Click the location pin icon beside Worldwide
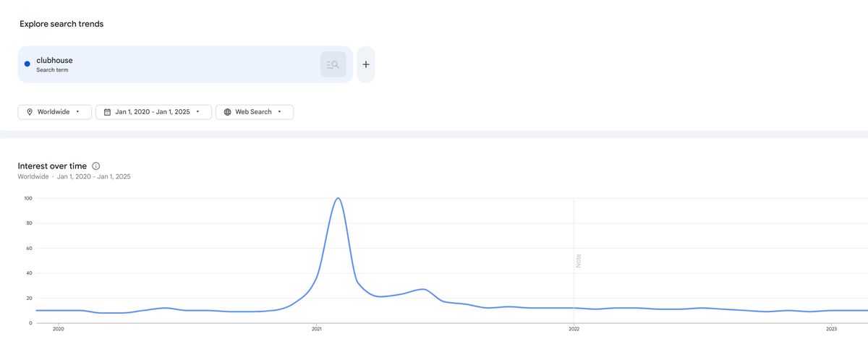The image size is (868, 352). (30, 112)
